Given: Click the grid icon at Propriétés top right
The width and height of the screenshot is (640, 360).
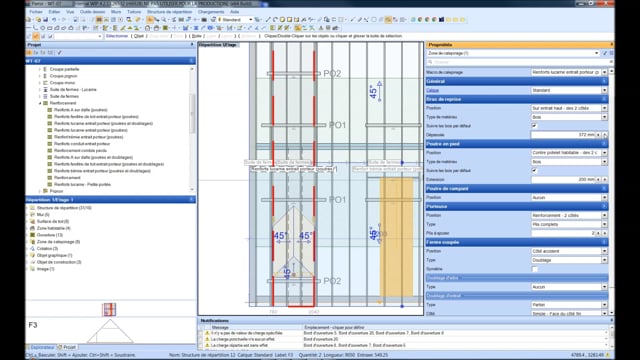Looking at the screenshot, I should coord(611,53).
